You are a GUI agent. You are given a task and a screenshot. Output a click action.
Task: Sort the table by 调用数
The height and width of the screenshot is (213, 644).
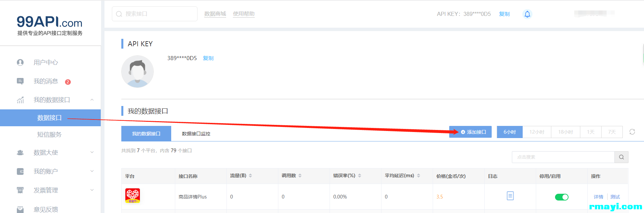(x=300, y=176)
